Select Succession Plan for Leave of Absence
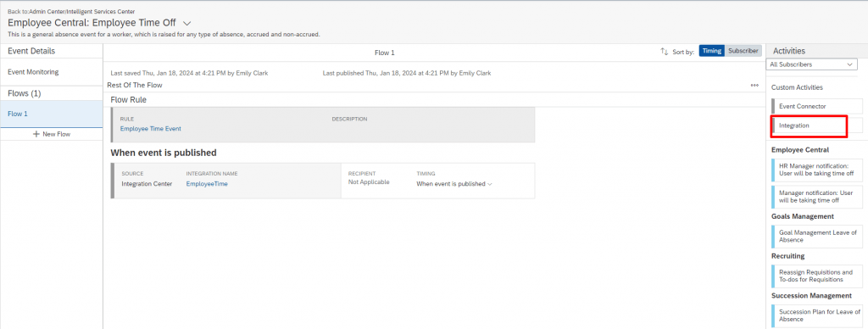 click(817, 315)
